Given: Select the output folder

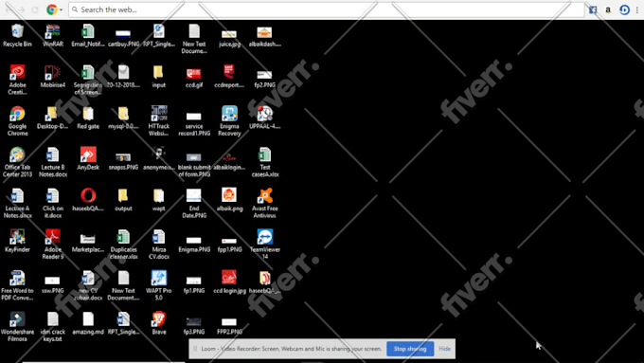Looking at the screenshot, I should point(123,200).
